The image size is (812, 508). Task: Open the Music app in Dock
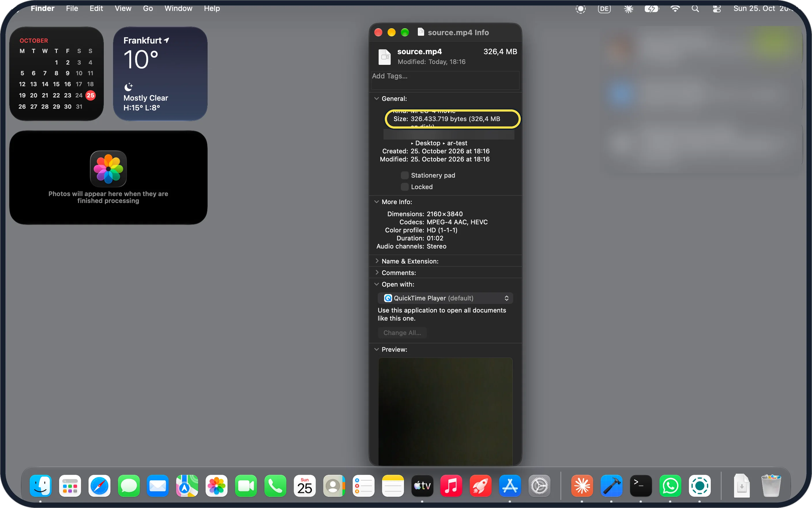pos(451,486)
